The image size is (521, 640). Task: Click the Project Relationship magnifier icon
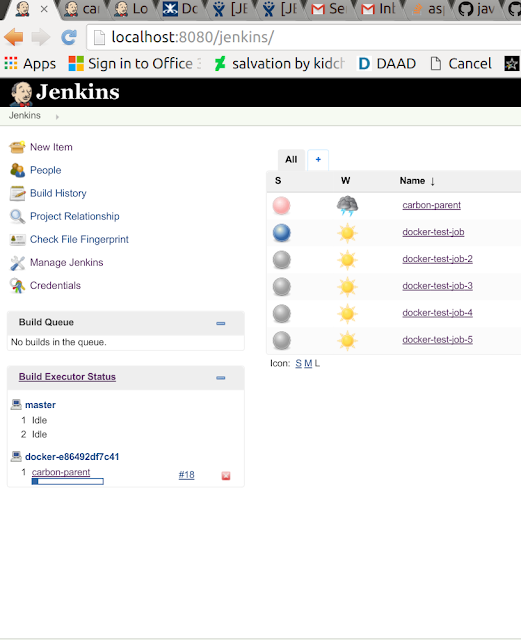coord(17,216)
